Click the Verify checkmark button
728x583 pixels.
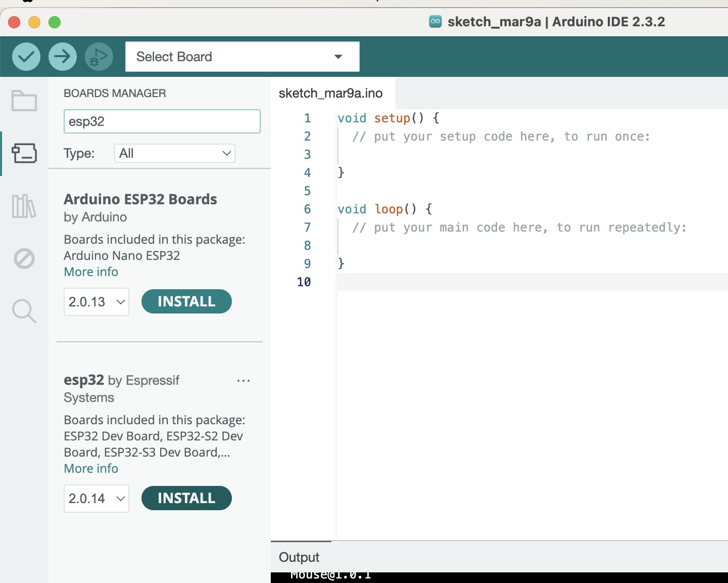[x=26, y=57]
